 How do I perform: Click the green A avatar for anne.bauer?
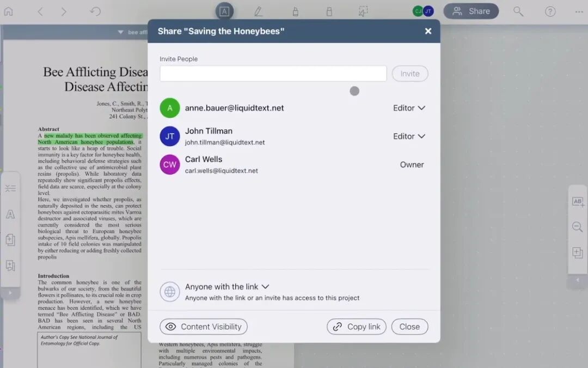(170, 108)
